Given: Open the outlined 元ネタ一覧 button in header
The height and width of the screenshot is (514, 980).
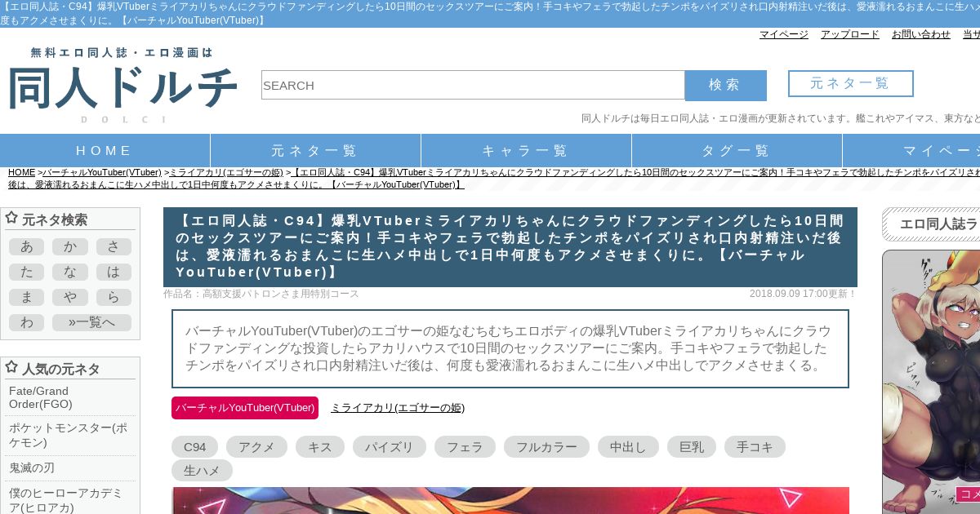Looking at the screenshot, I should click(x=850, y=83).
